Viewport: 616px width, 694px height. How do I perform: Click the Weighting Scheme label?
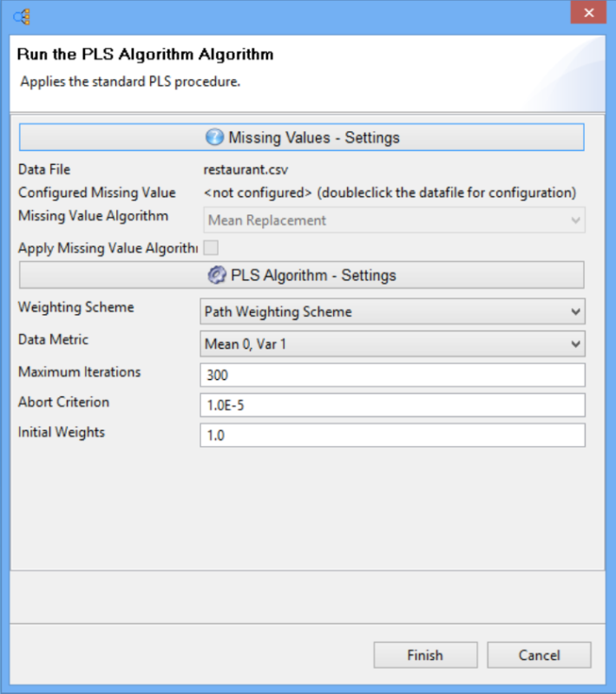[76, 308]
